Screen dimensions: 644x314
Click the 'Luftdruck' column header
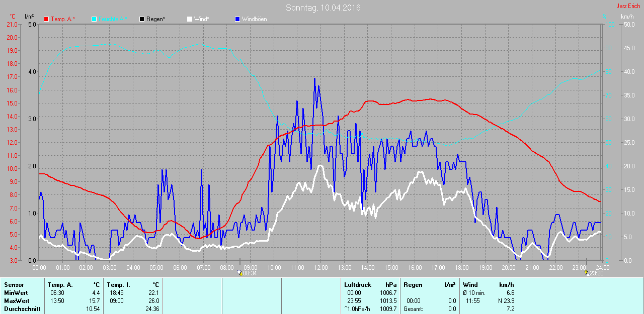point(357,285)
